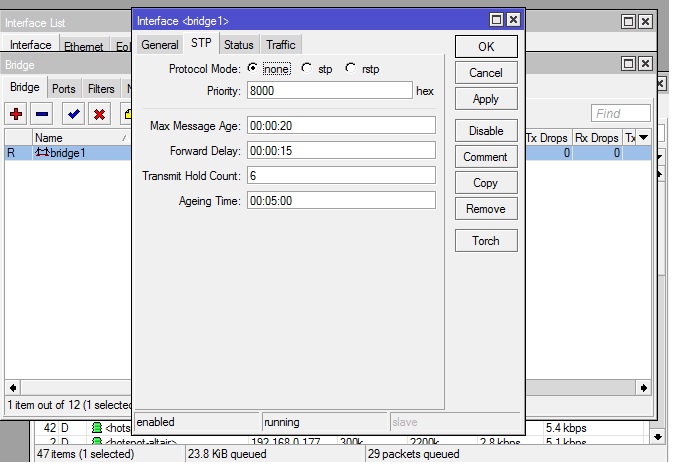Edit the Priority field showing 8000

330,91
